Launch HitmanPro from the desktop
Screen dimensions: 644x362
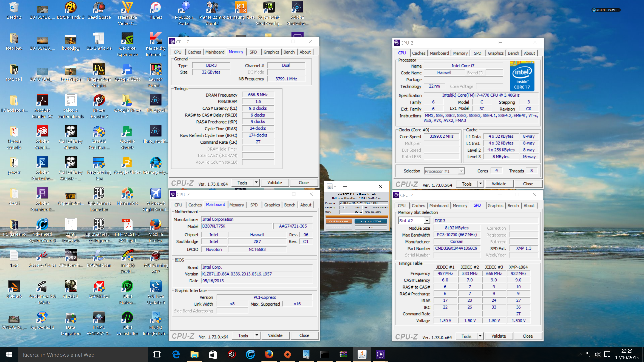(127, 197)
